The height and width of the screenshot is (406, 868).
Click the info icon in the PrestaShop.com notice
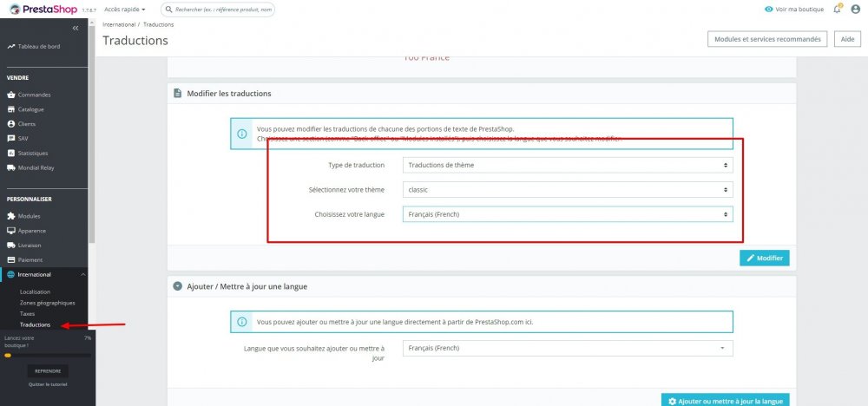pos(242,321)
